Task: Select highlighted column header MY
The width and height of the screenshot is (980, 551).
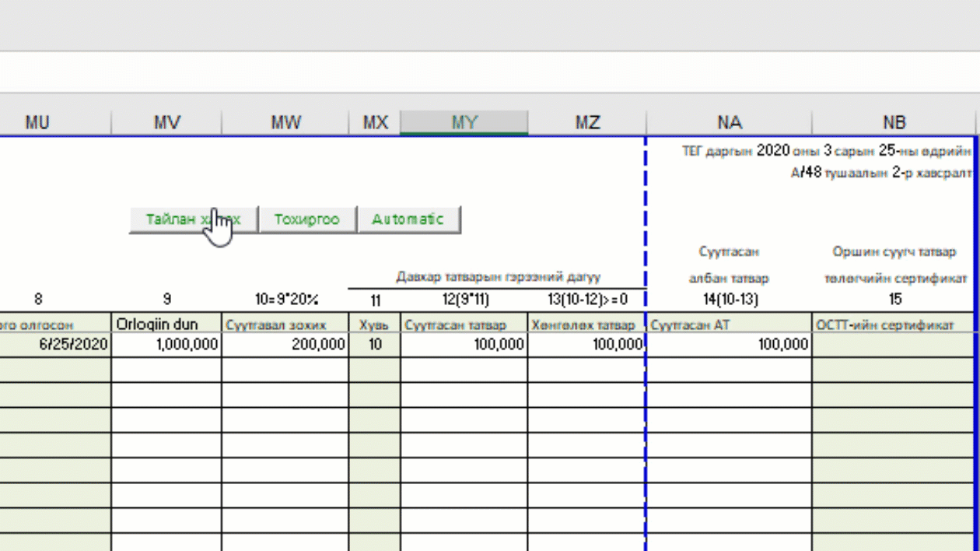Action: [x=464, y=122]
